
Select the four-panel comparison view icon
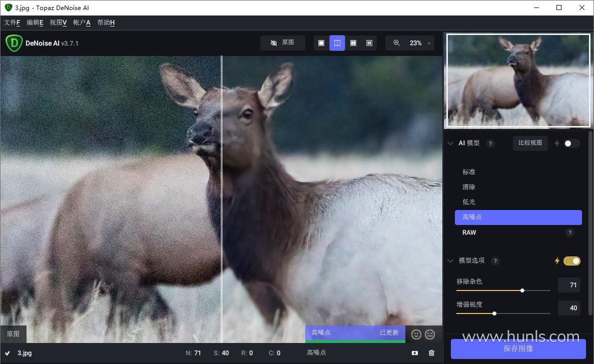pyautogui.click(x=369, y=43)
